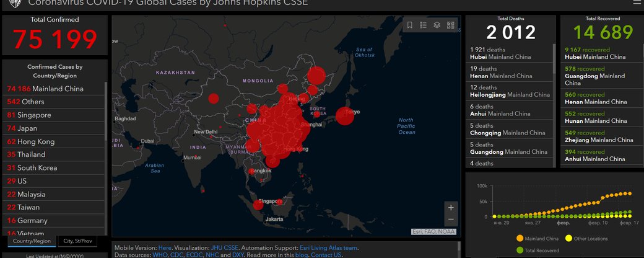Select Hong Kong in the country list
This screenshot has width=644, height=258.
pos(54,141)
